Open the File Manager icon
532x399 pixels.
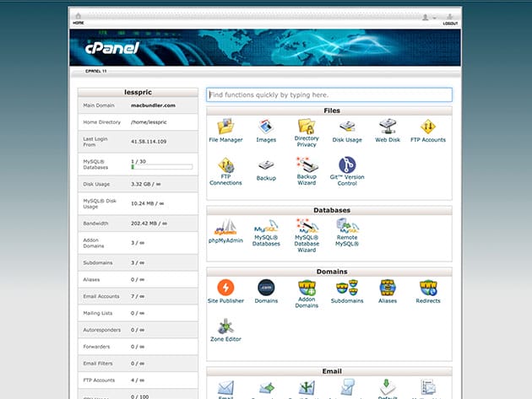point(225,127)
